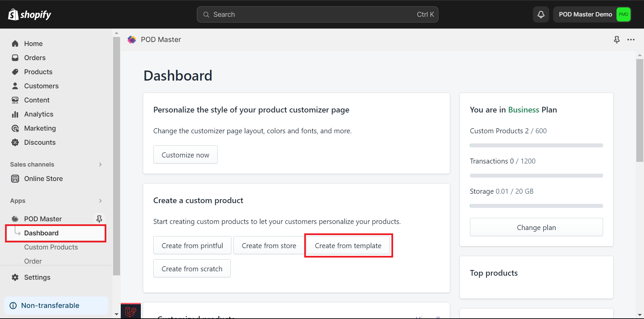
Task: Click Change plan button
Action: point(536,227)
